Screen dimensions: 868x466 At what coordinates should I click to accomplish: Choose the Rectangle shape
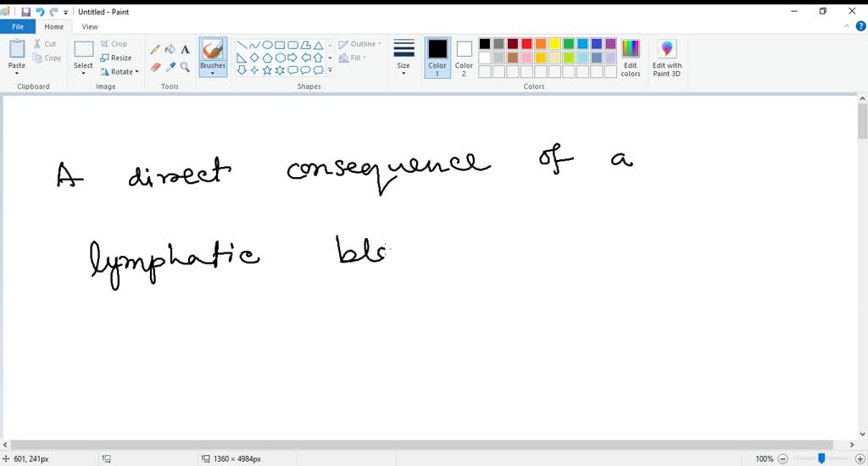pos(280,45)
